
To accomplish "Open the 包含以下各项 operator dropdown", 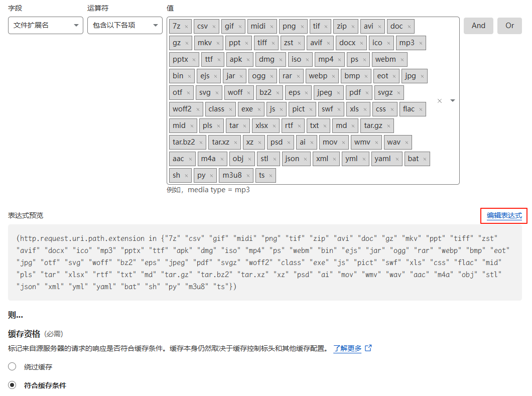I will (x=124, y=26).
